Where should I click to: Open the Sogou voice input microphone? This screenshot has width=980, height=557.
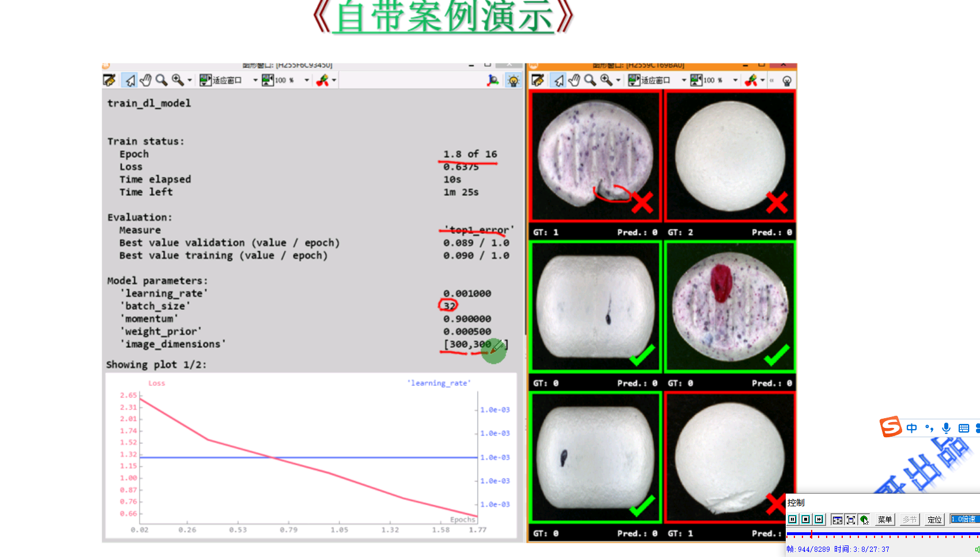coord(945,428)
